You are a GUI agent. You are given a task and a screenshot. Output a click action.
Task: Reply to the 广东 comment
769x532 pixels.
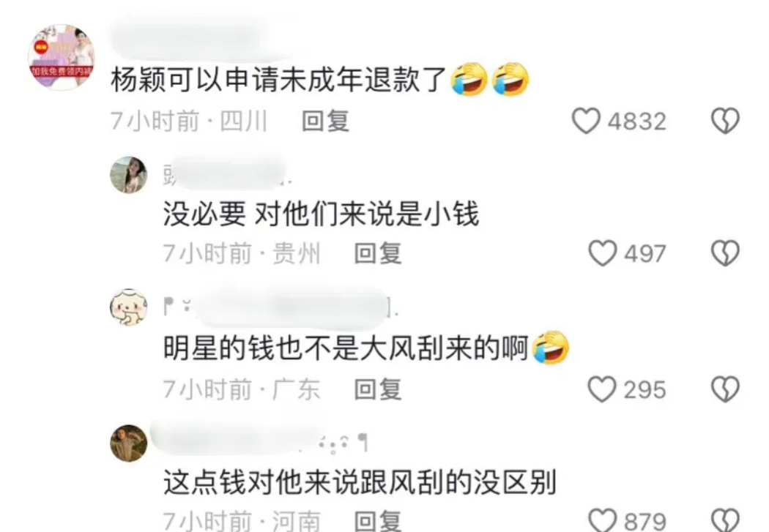tap(378, 389)
